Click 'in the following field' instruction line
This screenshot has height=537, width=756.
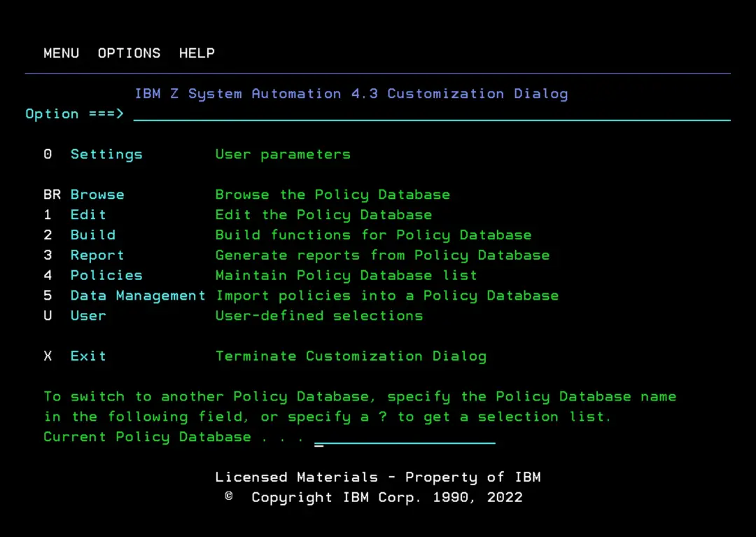click(x=328, y=417)
